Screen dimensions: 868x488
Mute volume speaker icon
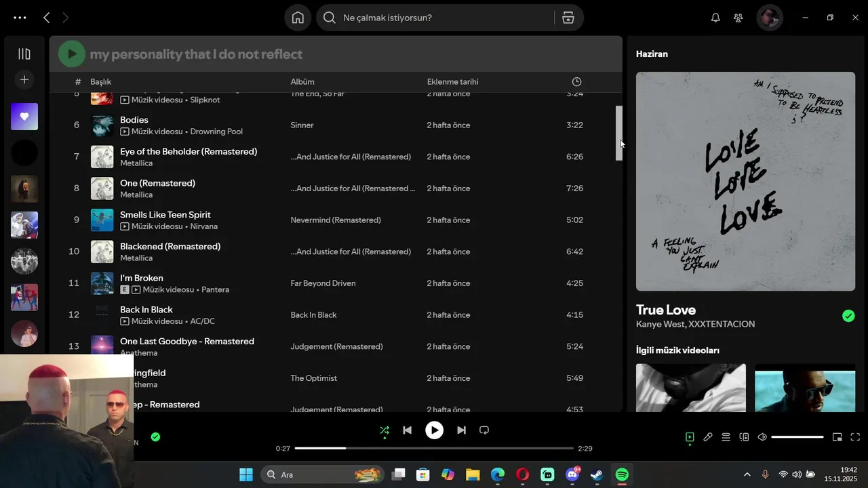(x=762, y=437)
